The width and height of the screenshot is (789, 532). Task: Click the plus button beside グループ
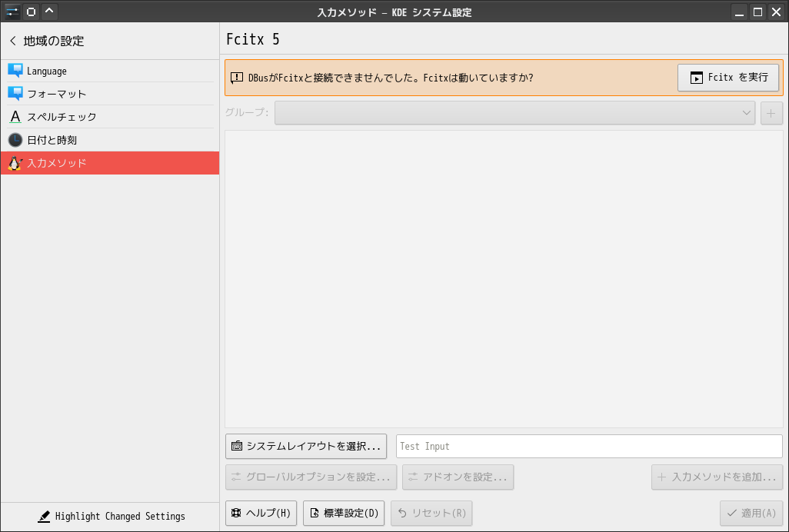coord(771,113)
